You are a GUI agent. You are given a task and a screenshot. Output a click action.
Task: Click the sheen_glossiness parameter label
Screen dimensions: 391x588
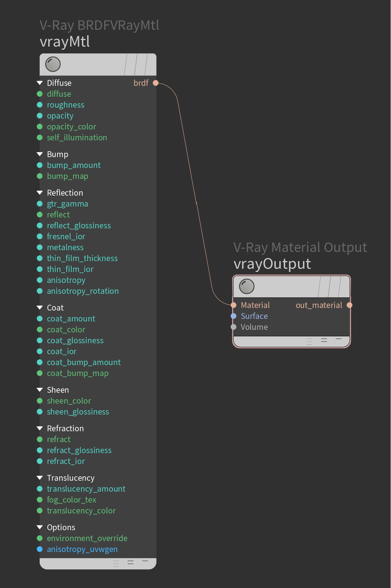[78, 412]
